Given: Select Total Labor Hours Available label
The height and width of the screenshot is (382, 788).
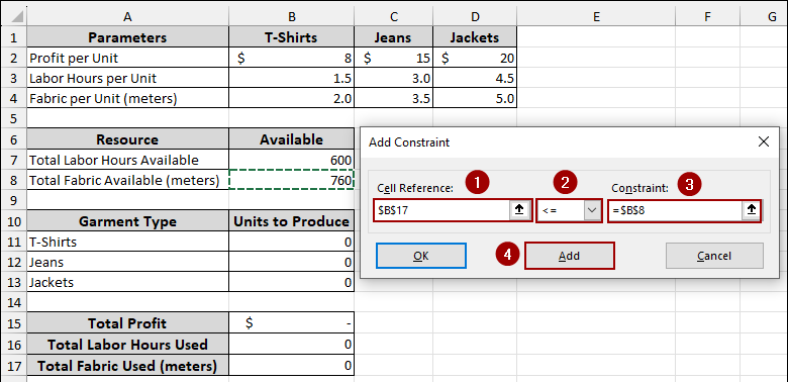Looking at the screenshot, I should [x=128, y=160].
